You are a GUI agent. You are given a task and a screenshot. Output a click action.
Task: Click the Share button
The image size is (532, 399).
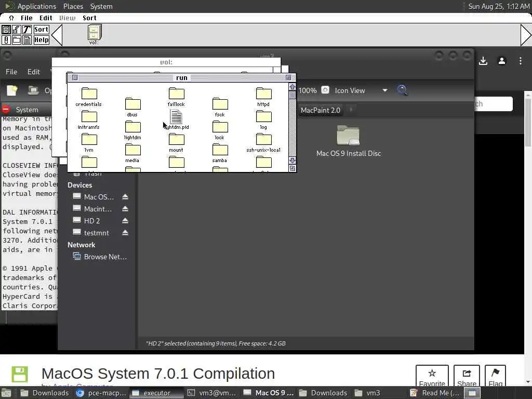[x=467, y=376]
